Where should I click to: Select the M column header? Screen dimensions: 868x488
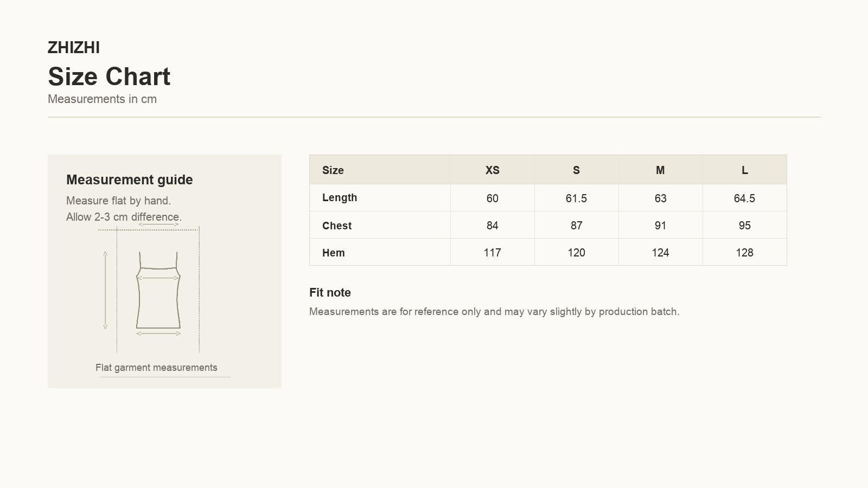point(660,170)
